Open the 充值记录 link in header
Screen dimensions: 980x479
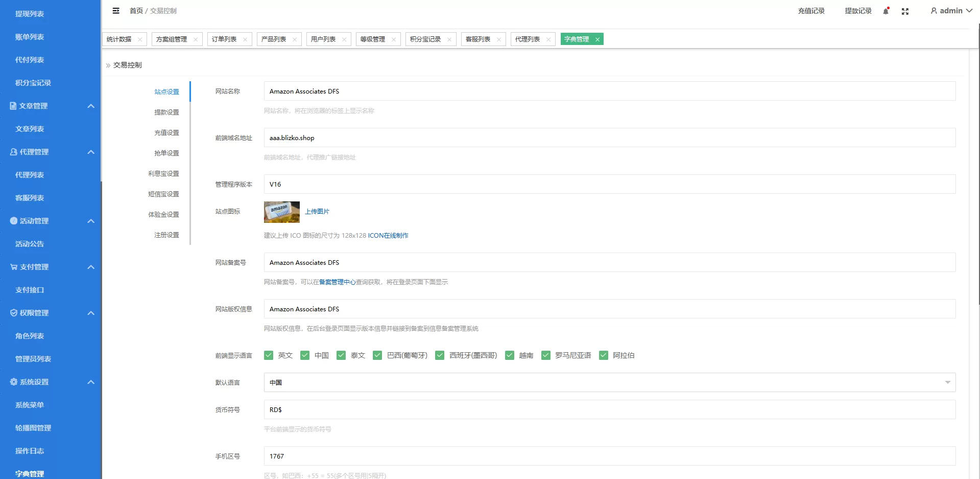(811, 11)
